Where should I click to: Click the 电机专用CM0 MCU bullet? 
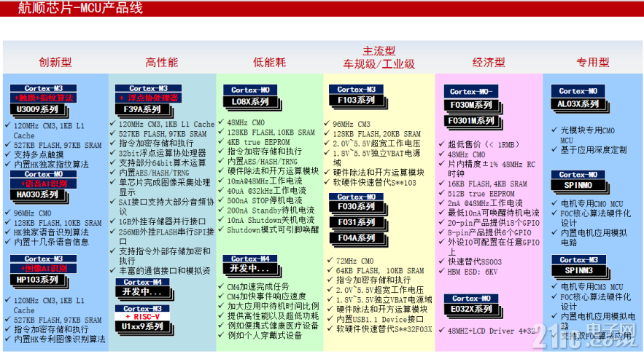click(x=591, y=204)
